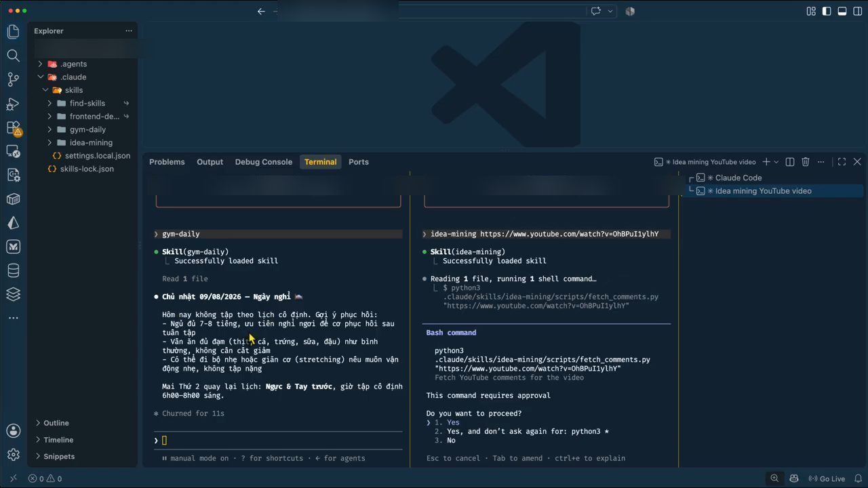868x488 pixels.
Task: Switch to the Problems tab
Action: (167, 162)
